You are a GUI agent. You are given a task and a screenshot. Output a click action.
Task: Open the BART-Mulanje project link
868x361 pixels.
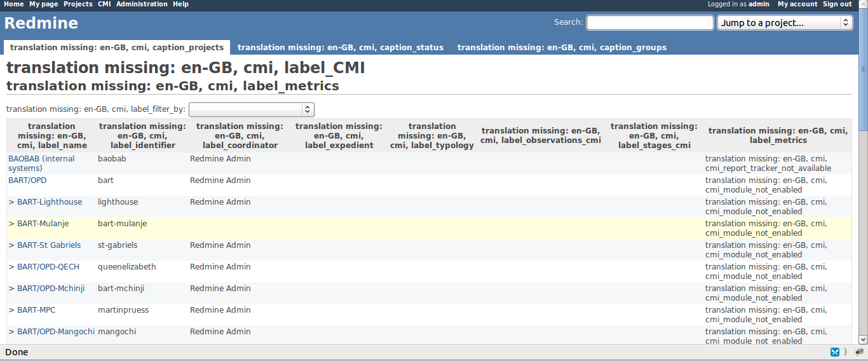click(x=43, y=224)
